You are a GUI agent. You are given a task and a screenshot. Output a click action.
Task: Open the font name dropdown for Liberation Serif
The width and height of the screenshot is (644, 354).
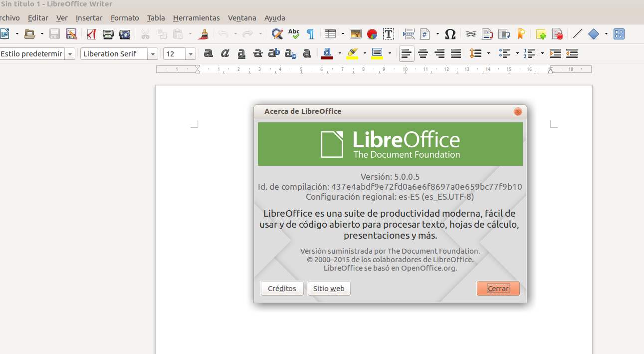click(x=153, y=54)
